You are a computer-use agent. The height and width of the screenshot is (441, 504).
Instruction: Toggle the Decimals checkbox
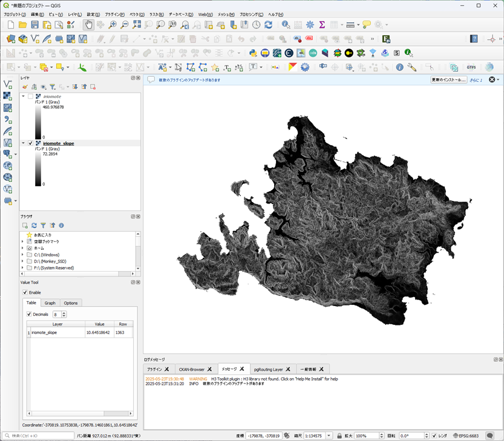[29, 314]
